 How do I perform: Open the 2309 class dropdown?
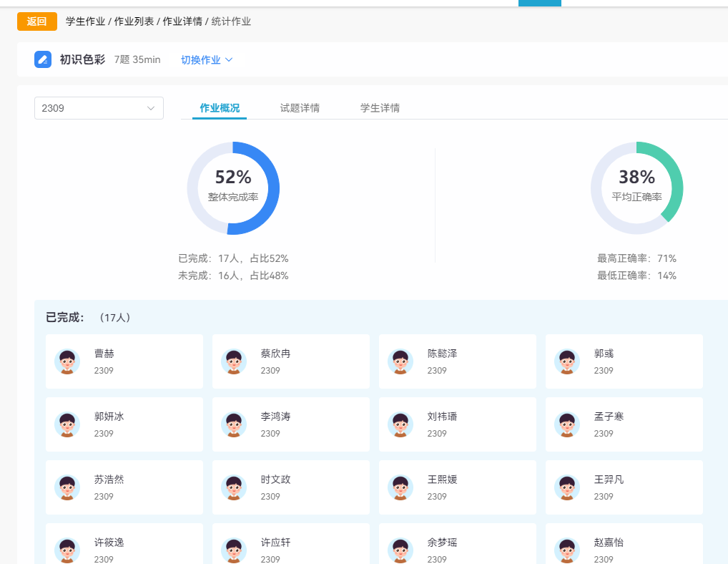(99, 108)
